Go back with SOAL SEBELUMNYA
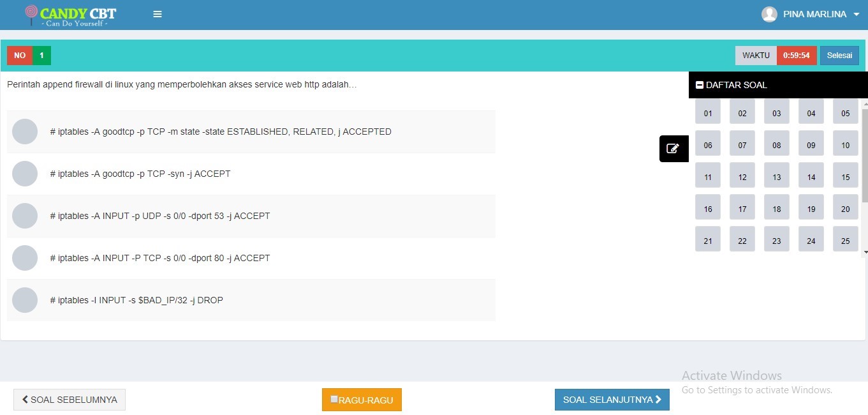 [70, 400]
